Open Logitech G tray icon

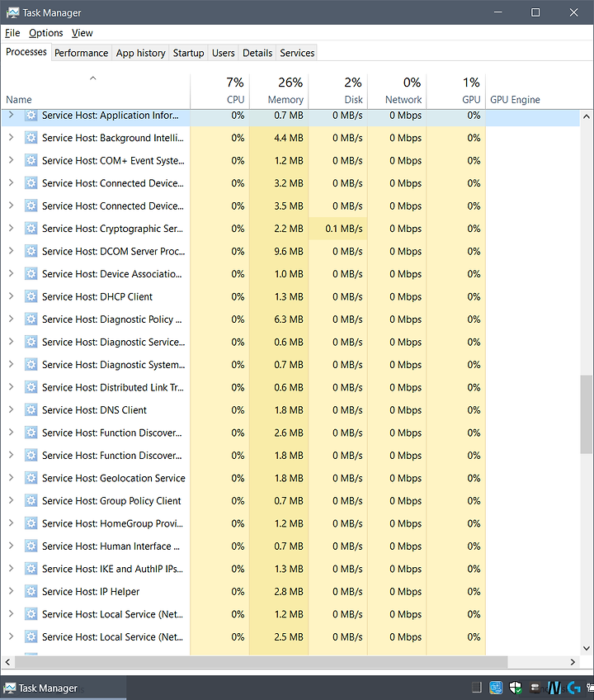coord(574,688)
